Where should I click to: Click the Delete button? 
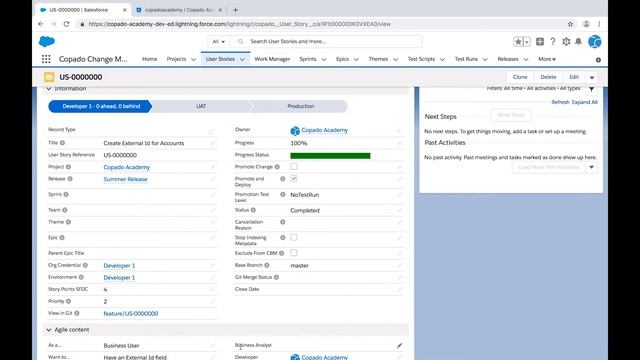[548, 77]
